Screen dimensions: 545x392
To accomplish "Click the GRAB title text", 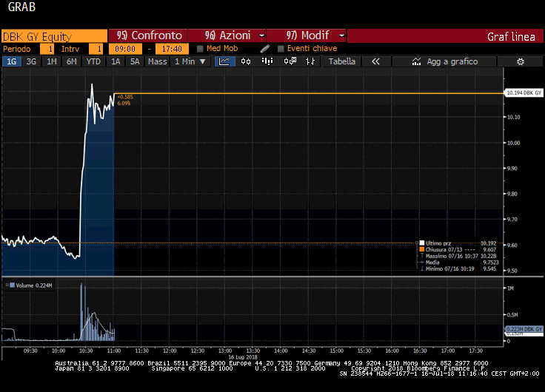I will 21,7.
